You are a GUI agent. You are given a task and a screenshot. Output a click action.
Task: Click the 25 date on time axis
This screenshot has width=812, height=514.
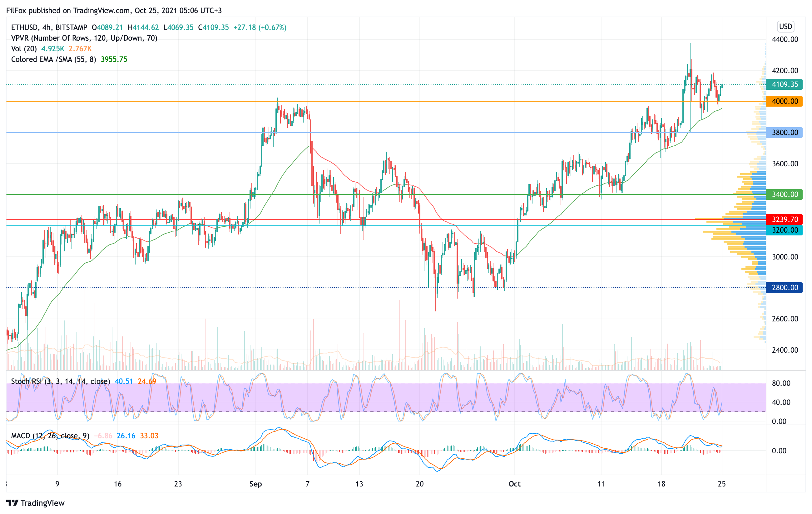coord(721,484)
